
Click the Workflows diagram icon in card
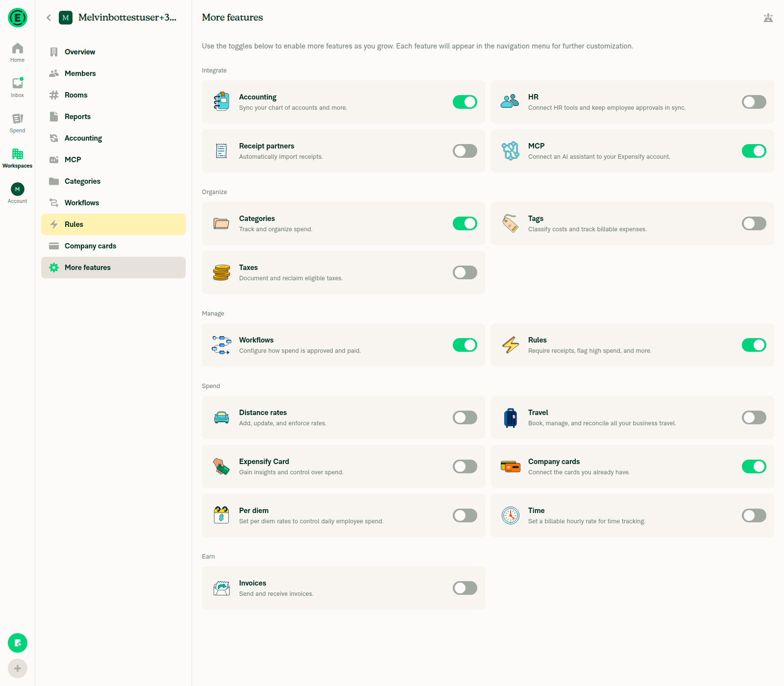[x=221, y=345]
